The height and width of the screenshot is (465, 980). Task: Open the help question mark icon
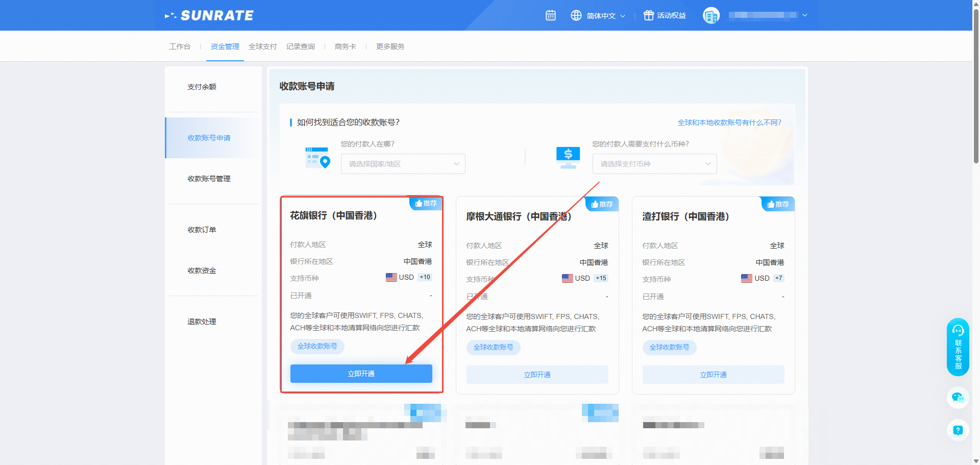pyautogui.click(x=958, y=430)
